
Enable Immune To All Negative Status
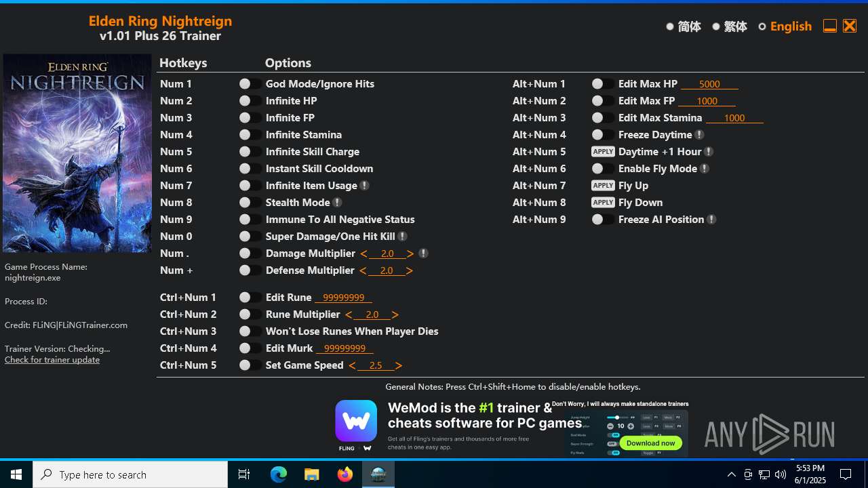[x=250, y=220]
